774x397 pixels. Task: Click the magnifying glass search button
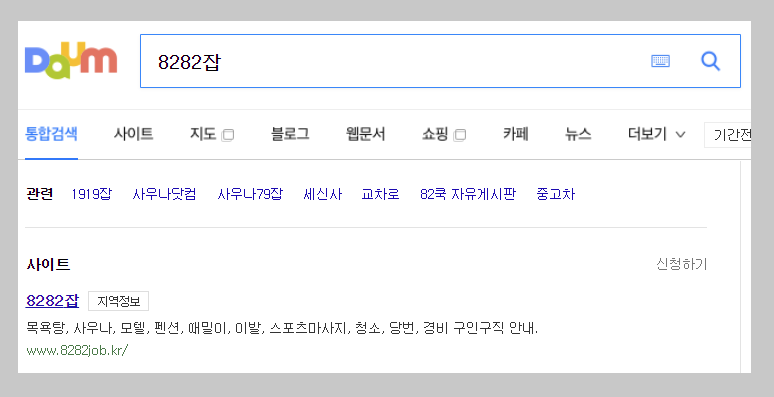(x=710, y=61)
